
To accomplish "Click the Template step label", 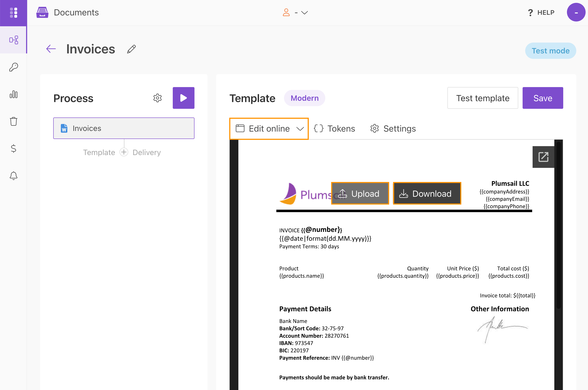I will click(99, 152).
